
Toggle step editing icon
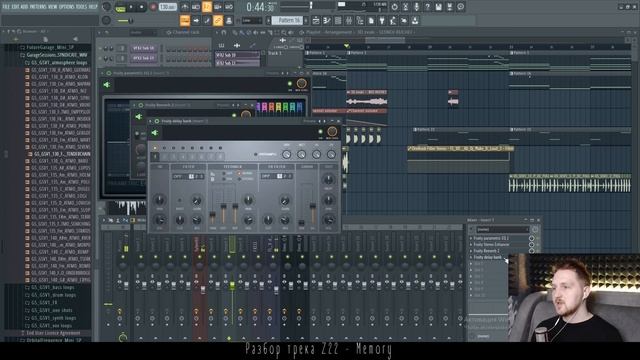tap(207, 20)
